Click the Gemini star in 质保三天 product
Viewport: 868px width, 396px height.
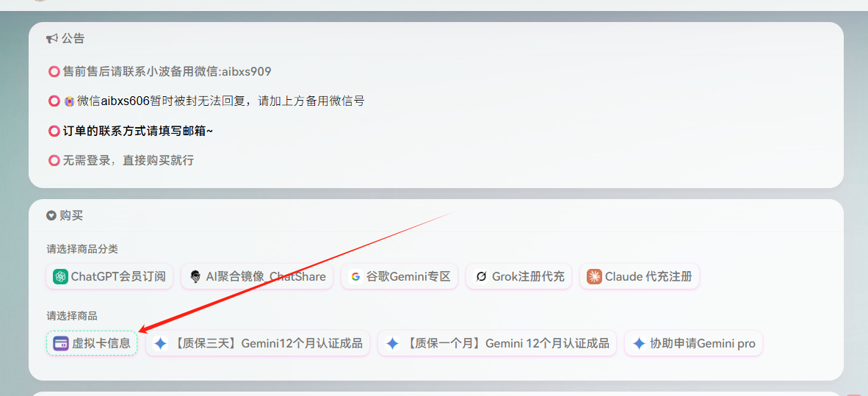[161, 343]
